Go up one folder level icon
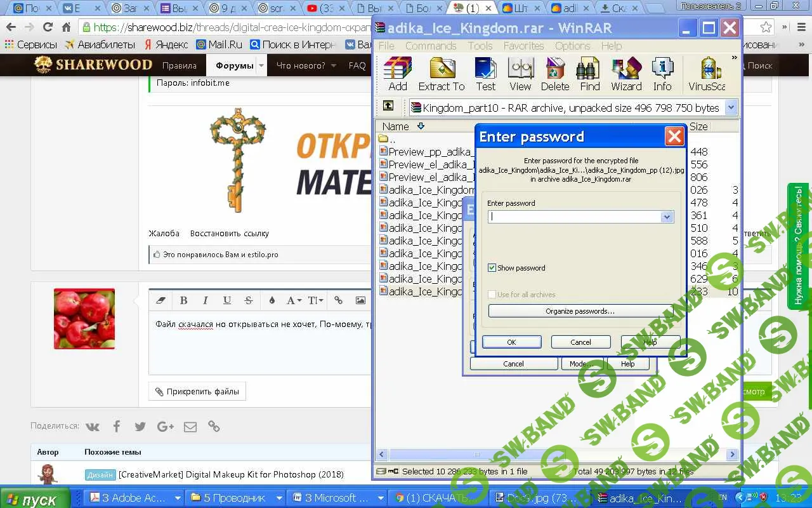This screenshot has width=812, height=508. [388, 107]
